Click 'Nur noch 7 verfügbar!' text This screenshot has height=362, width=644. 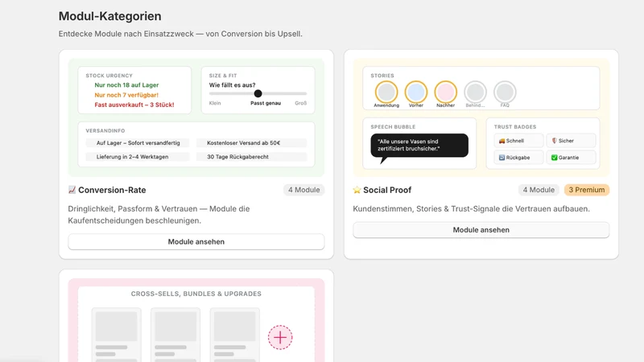click(126, 95)
